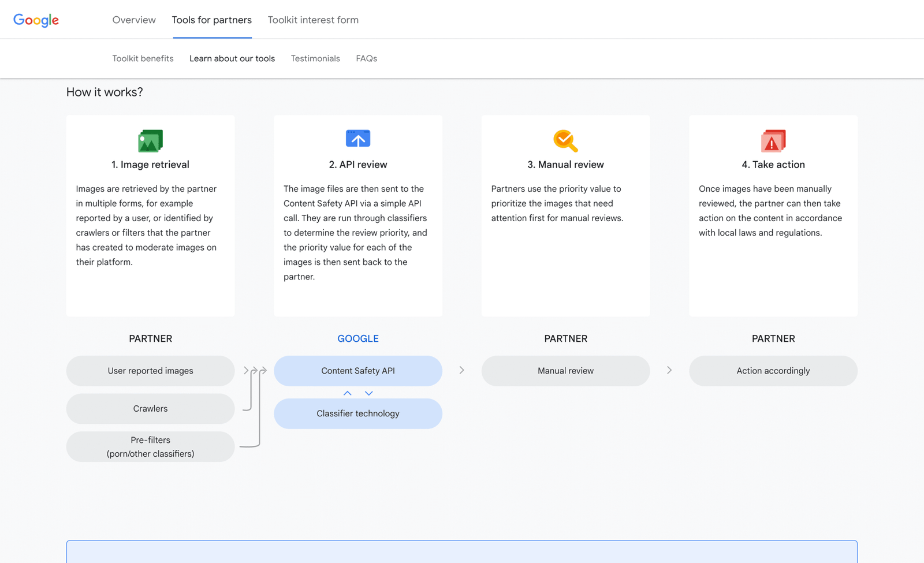924x563 pixels.
Task: Click the User reported images pill
Action: [x=150, y=371]
